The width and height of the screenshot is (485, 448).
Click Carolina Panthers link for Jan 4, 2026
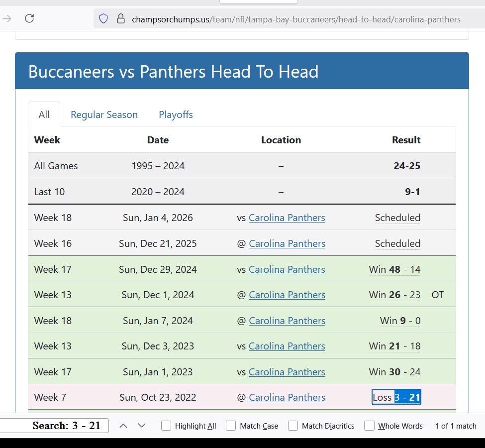point(287,218)
